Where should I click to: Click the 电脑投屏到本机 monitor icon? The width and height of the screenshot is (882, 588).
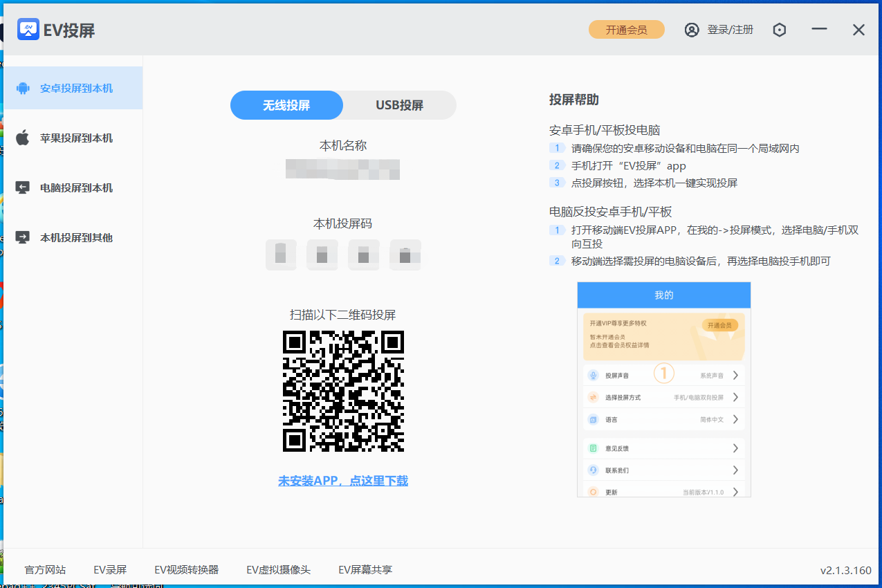[x=23, y=187]
